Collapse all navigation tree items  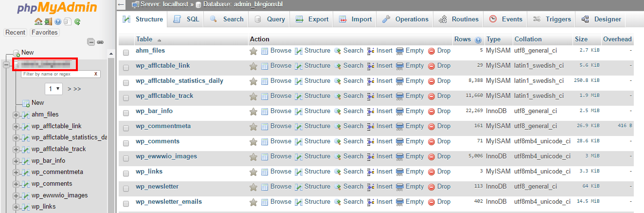tap(91, 42)
